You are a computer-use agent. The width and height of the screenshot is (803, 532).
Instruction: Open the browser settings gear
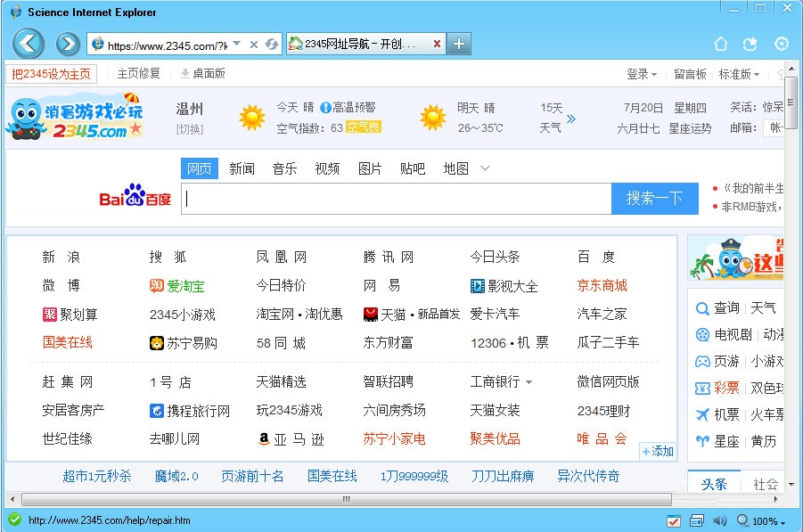pos(782,43)
